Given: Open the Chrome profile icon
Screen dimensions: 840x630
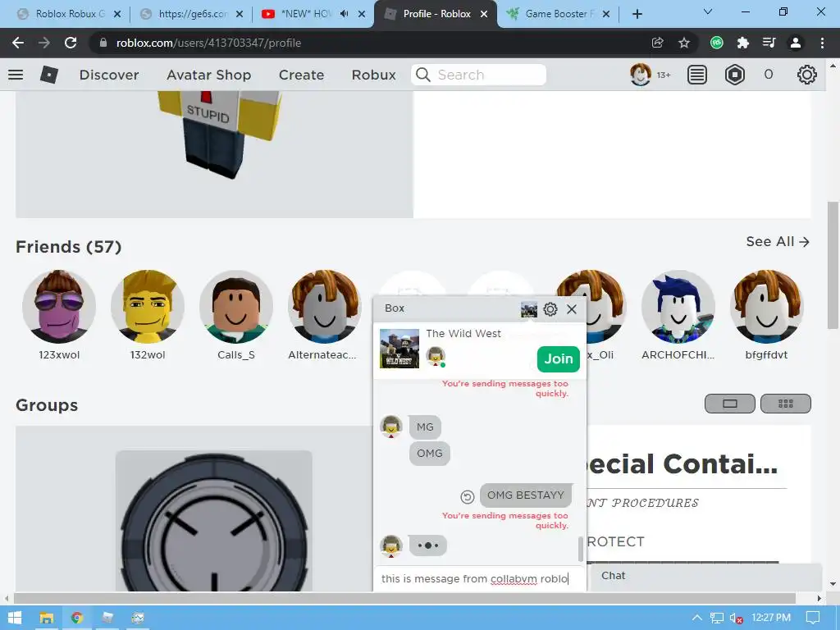Looking at the screenshot, I should tap(796, 43).
